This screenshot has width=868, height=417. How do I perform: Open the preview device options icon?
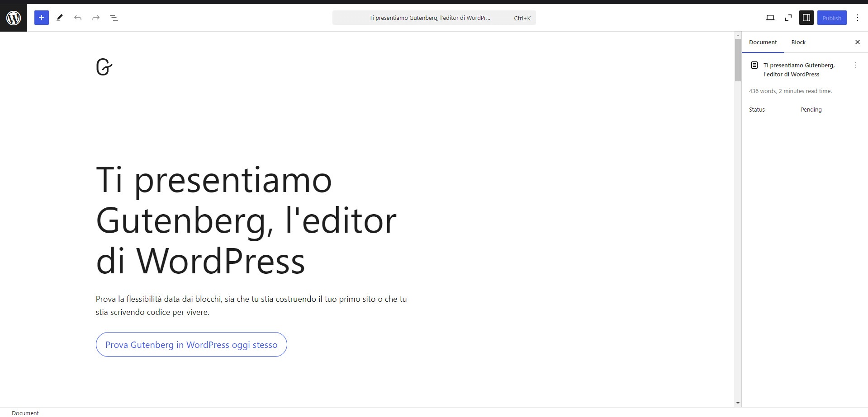coord(770,18)
